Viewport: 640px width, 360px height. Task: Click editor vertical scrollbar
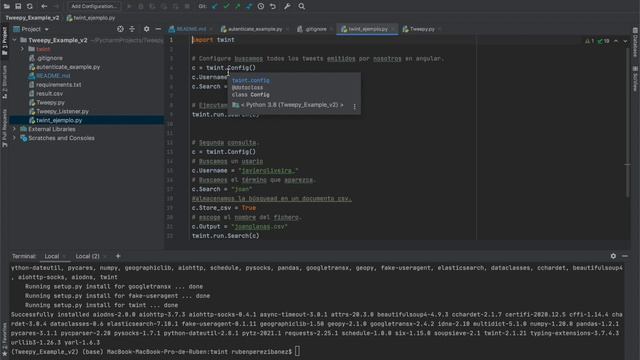click(627, 122)
